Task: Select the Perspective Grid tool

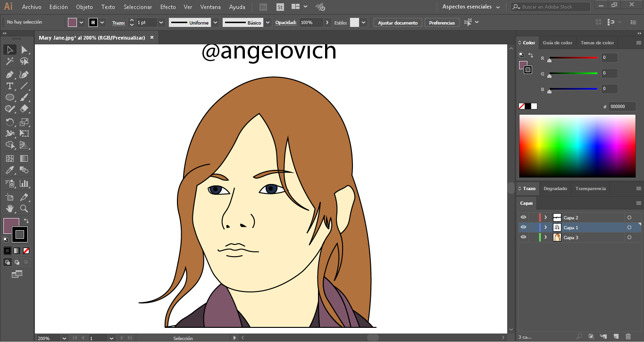Action: [x=24, y=145]
